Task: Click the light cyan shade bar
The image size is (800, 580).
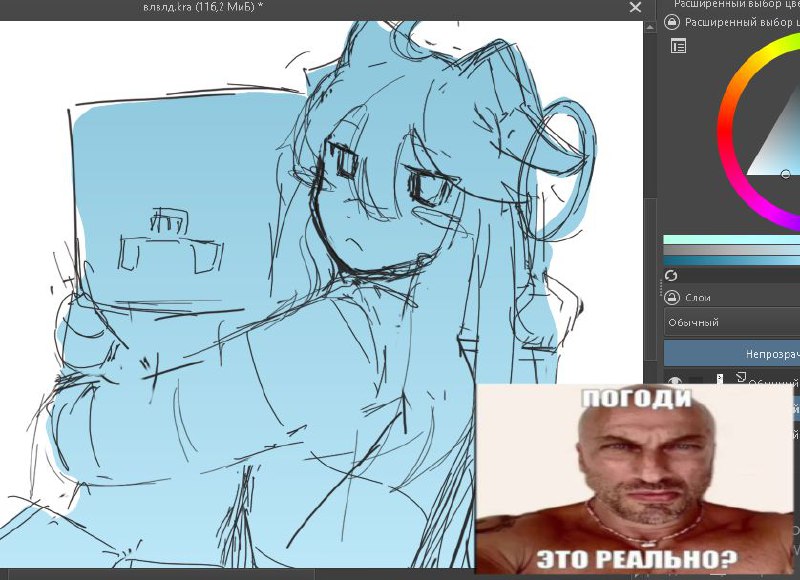Action: (x=732, y=239)
